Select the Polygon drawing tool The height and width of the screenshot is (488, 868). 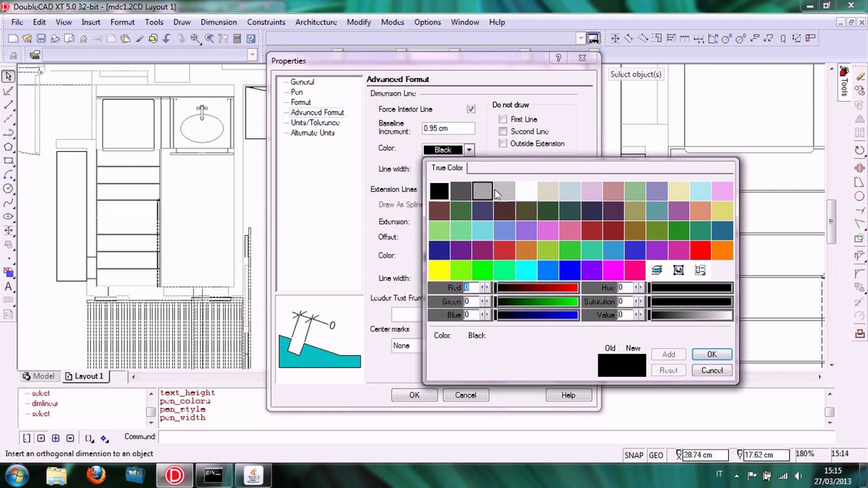8,147
